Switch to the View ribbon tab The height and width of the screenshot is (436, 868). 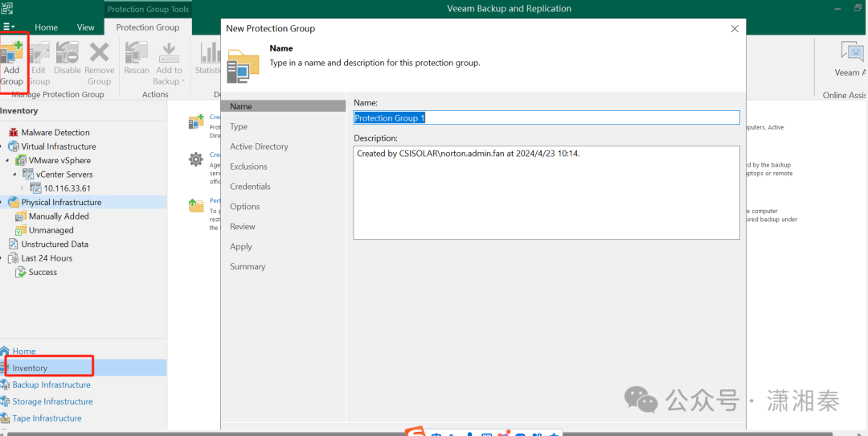[86, 27]
